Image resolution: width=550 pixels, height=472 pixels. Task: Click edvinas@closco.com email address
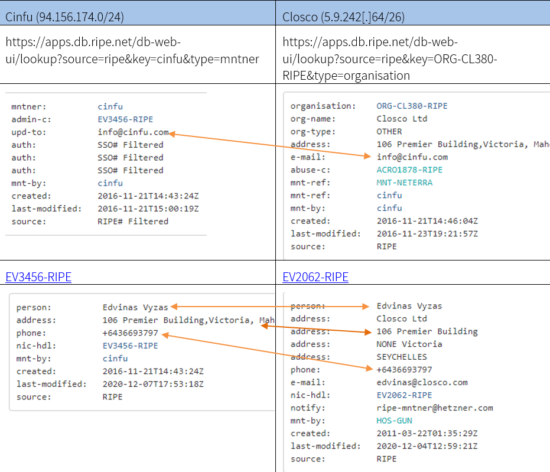point(422,383)
